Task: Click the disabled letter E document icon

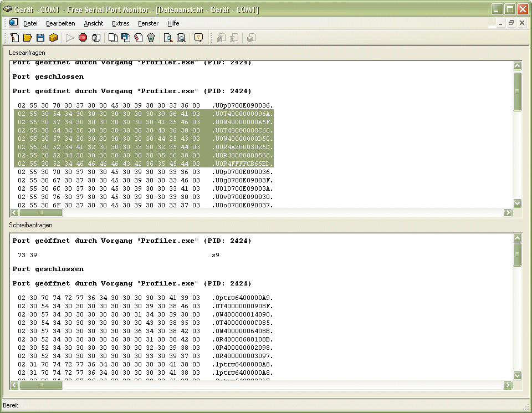Action: pos(234,38)
